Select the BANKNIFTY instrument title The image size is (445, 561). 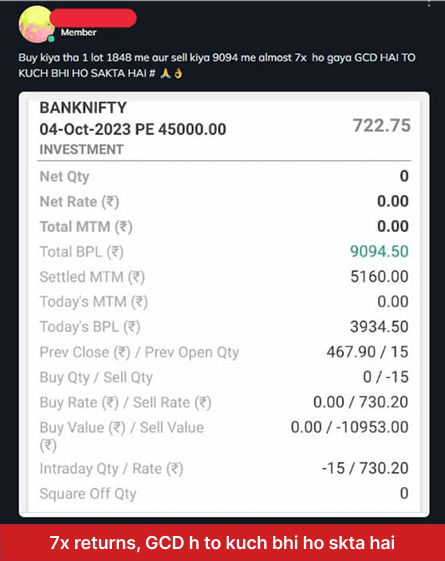coord(83,108)
